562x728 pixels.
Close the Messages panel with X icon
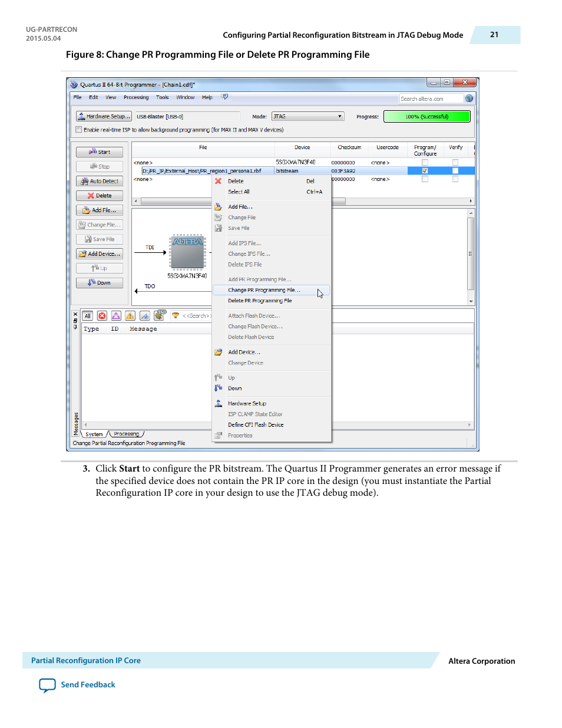click(x=75, y=314)
